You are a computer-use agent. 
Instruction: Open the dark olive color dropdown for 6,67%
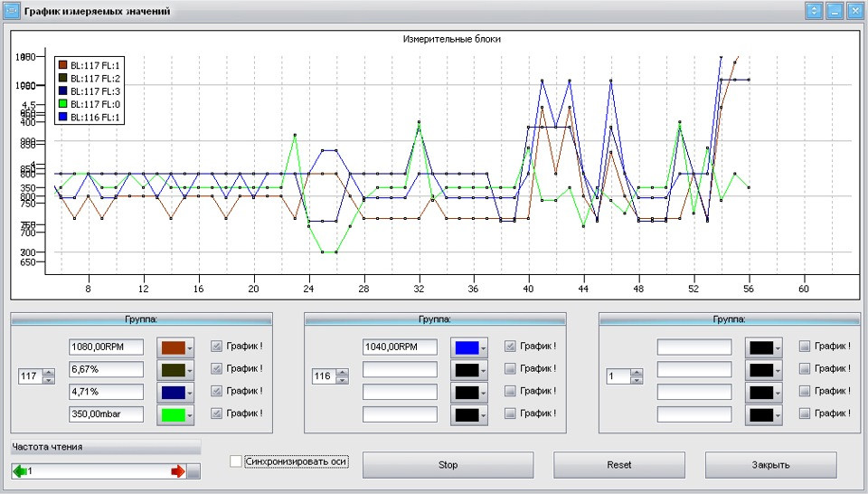tap(175, 370)
